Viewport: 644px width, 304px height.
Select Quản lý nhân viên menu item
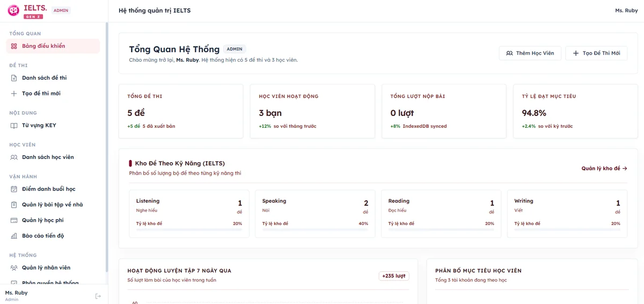pyautogui.click(x=53, y=267)
